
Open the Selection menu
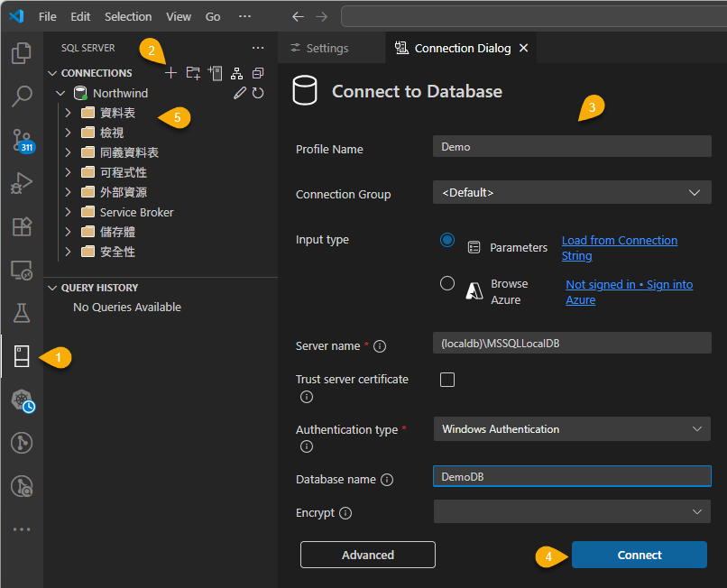coord(128,16)
